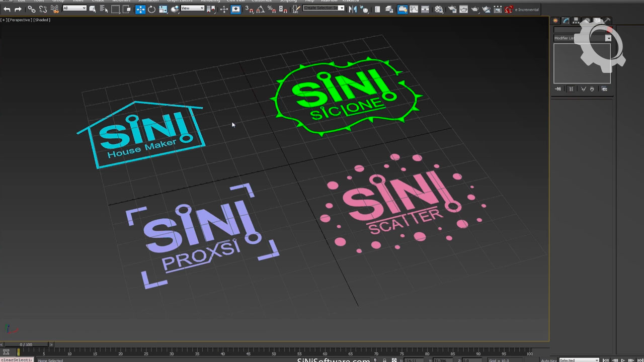
Task: Open the 'Selected' key filter dropdown
Action: click(x=579, y=360)
